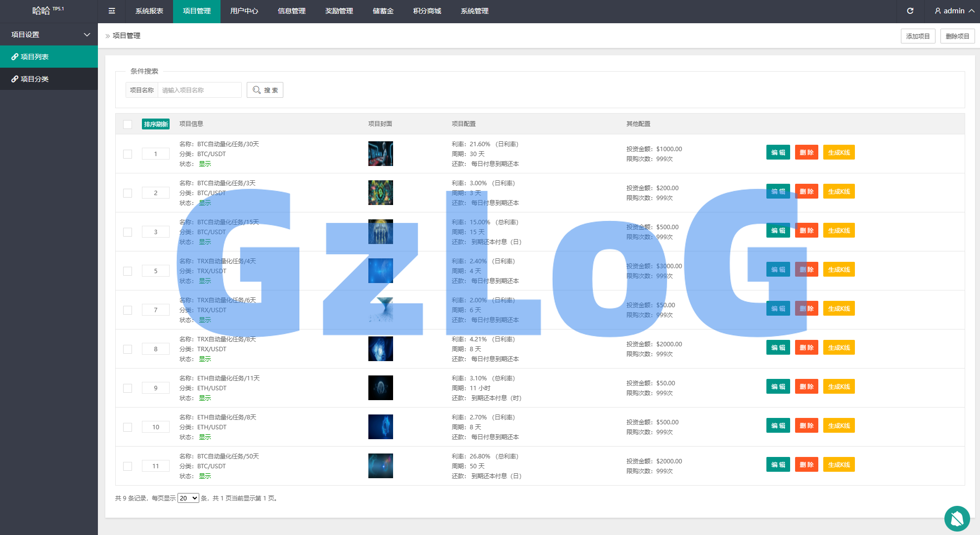Image resolution: width=980 pixels, height=535 pixels.
Task: Check the select-all checkbox in table header
Action: pyautogui.click(x=128, y=124)
